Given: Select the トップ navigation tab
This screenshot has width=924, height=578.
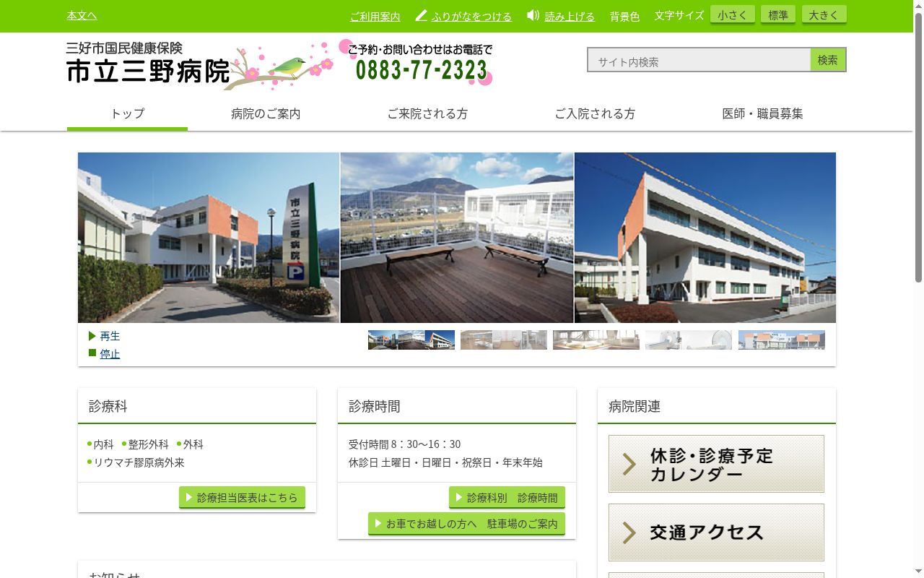Looking at the screenshot, I should [x=127, y=113].
